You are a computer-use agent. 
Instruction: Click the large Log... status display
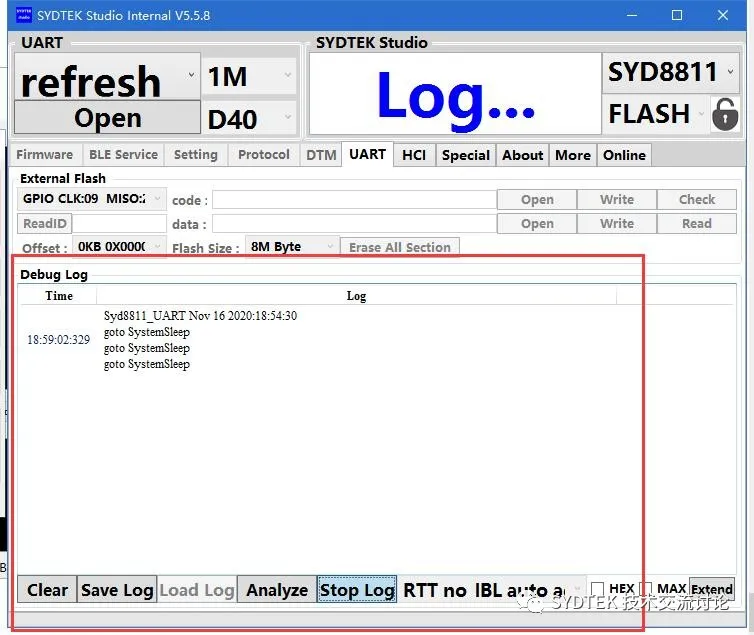[x=455, y=94]
